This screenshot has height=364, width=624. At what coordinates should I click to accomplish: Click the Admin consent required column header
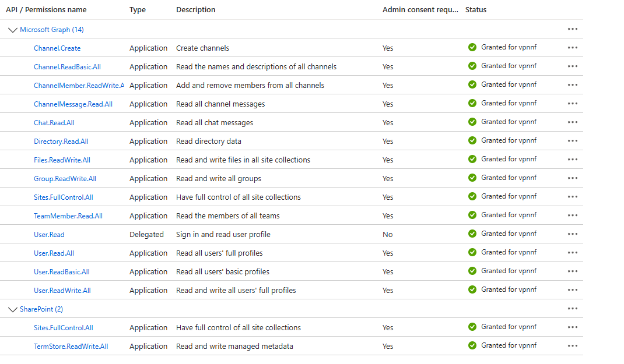point(420,10)
